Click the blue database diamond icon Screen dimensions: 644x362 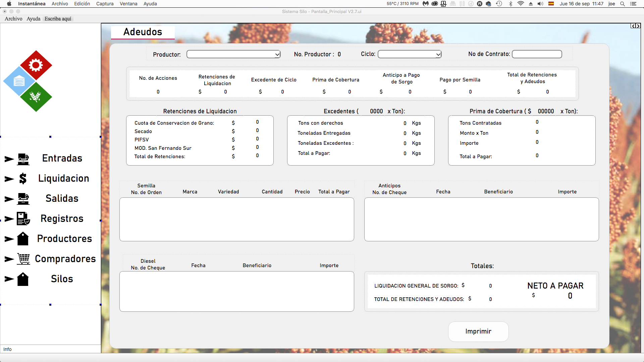coord(19,81)
